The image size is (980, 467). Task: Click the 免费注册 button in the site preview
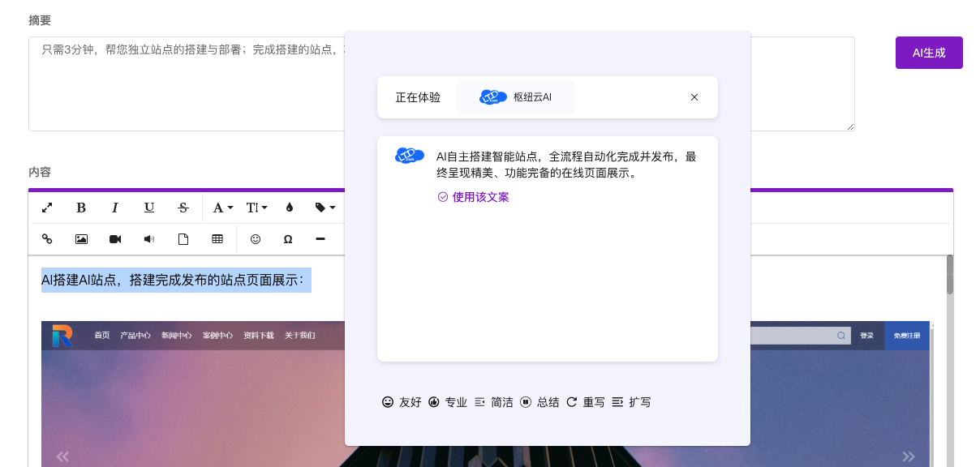(x=907, y=336)
